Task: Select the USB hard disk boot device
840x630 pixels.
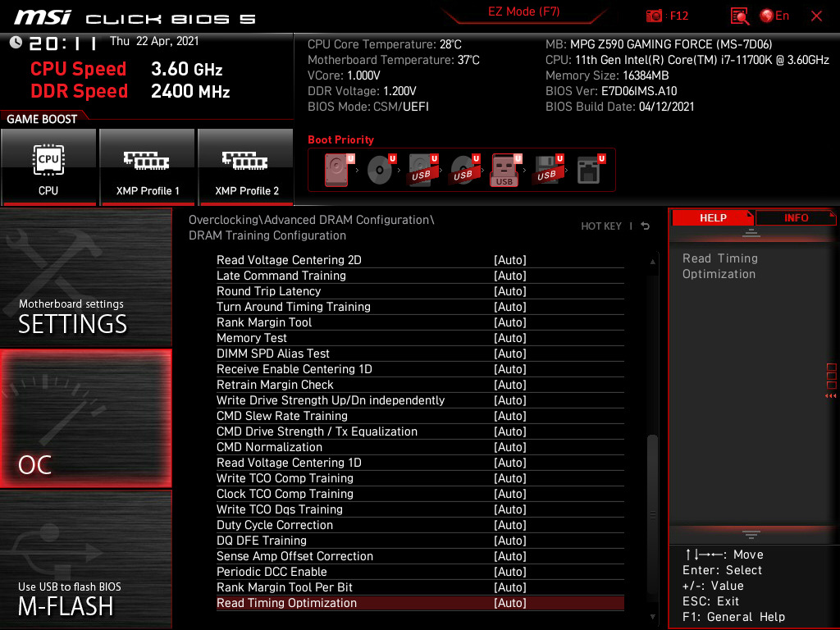Action: tap(422, 170)
